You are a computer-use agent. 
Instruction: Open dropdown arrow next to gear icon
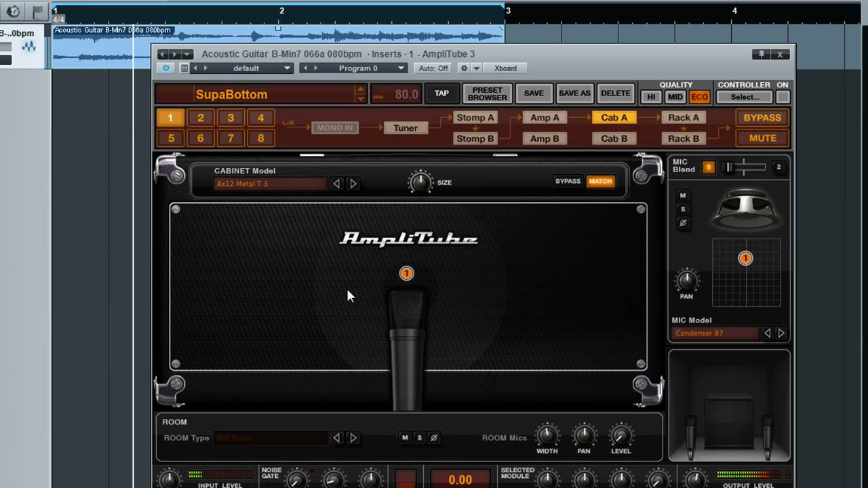pyautogui.click(x=476, y=68)
